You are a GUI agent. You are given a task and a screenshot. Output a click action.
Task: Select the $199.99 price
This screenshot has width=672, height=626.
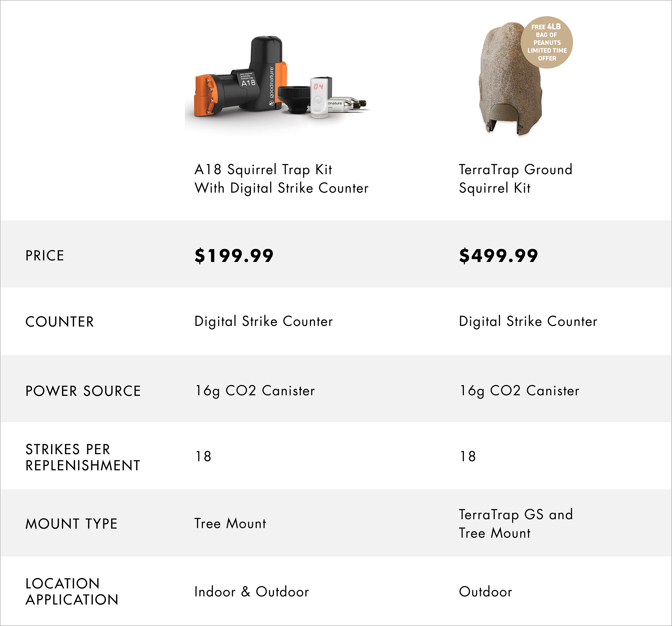(x=234, y=255)
